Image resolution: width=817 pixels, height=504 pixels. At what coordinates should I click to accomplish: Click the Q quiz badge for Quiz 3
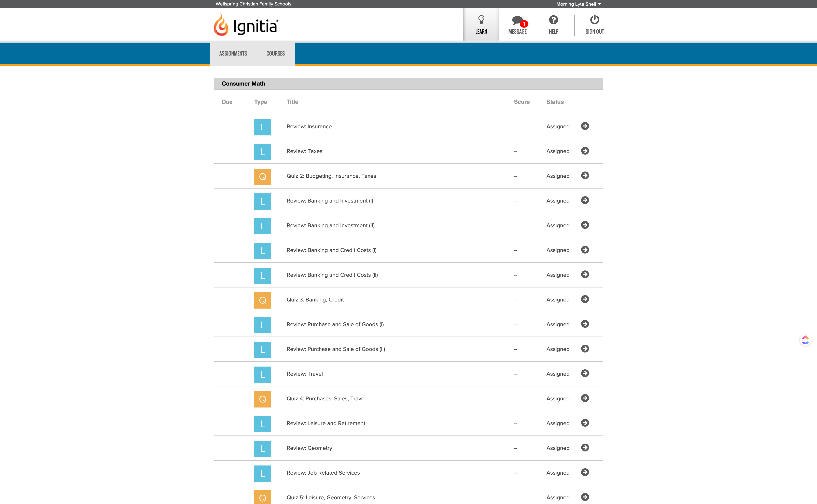tap(262, 300)
